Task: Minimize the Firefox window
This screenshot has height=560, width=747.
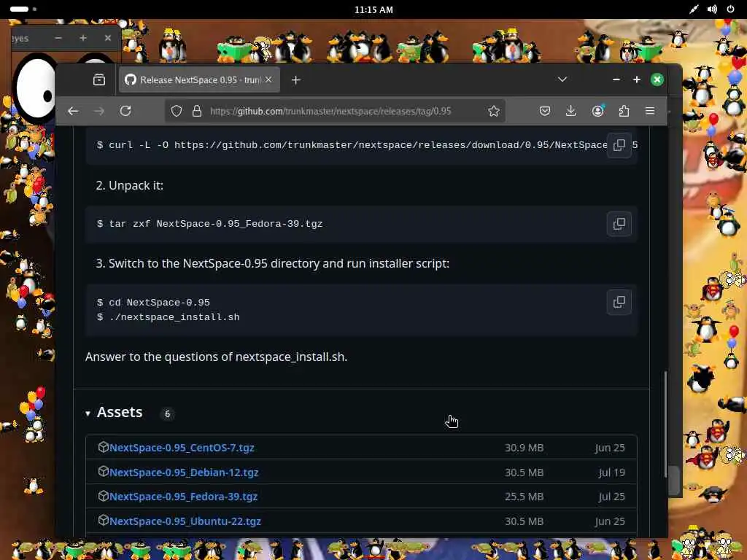Action: click(x=616, y=79)
